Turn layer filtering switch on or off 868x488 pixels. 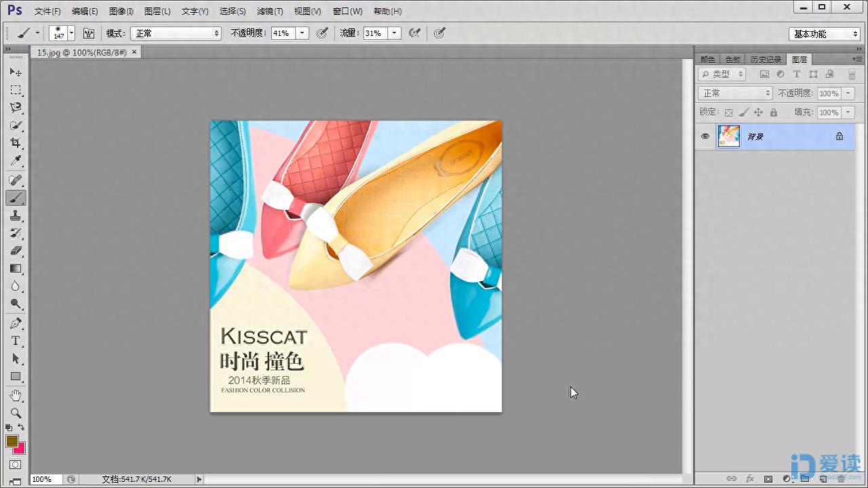[x=852, y=75]
